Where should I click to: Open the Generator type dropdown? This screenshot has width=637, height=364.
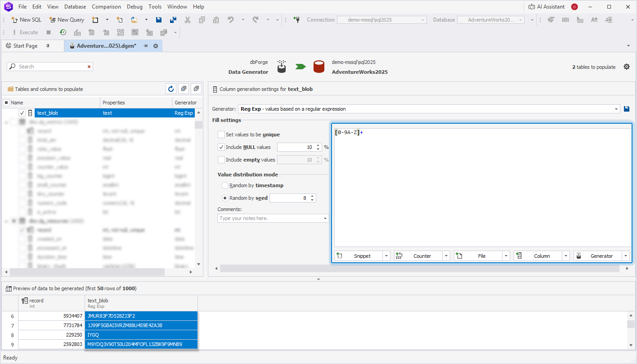(x=617, y=109)
